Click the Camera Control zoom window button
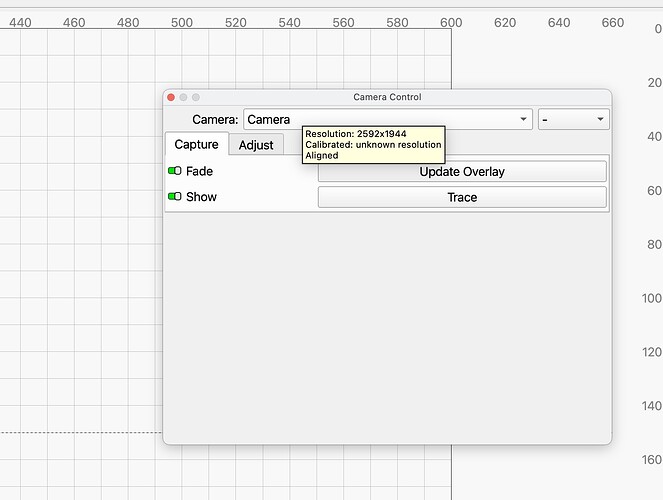The image size is (663, 500). pyautogui.click(x=196, y=97)
